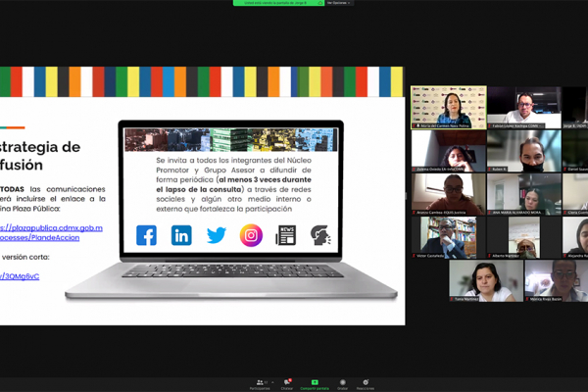Open the Chatear chat panel
The width and height of the screenshot is (588, 392).
point(287,384)
